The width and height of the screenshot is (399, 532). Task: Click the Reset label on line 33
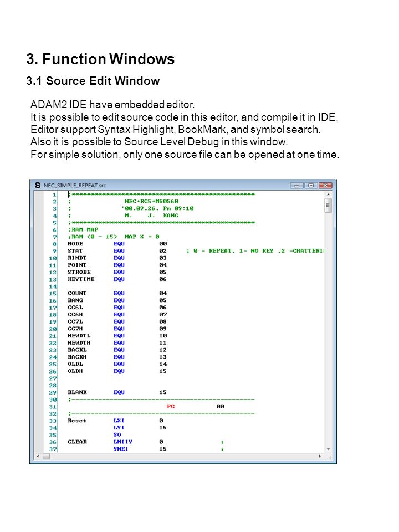(x=78, y=421)
